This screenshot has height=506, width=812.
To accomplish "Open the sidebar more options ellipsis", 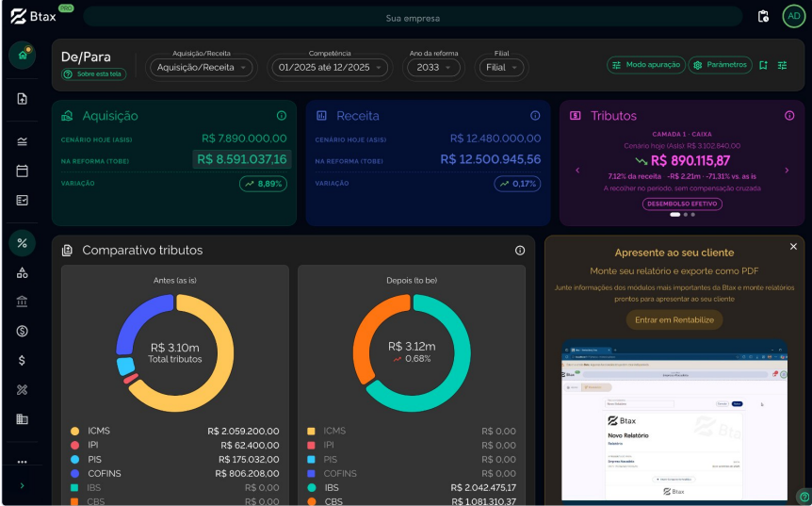I will coord(22,462).
